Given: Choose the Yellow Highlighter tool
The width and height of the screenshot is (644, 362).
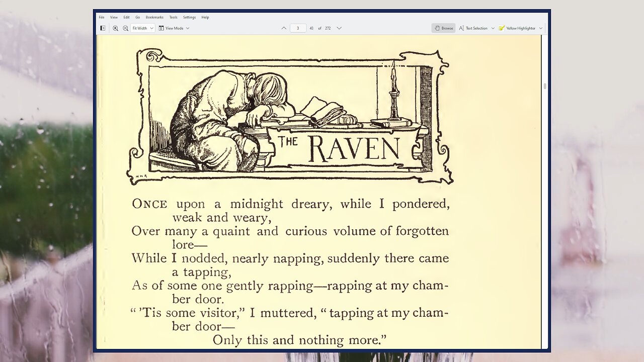Looking at the screenshot, I should click(517, 28).
